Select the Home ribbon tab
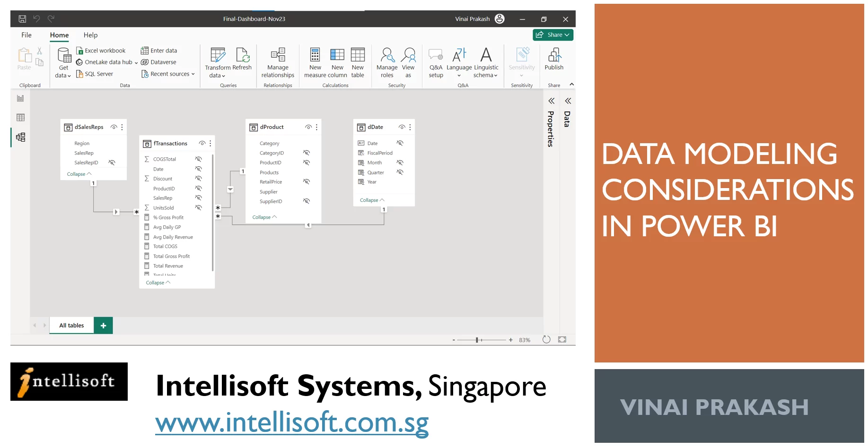The height and width of the screenshot is (448, 868). tap(59, 35)
